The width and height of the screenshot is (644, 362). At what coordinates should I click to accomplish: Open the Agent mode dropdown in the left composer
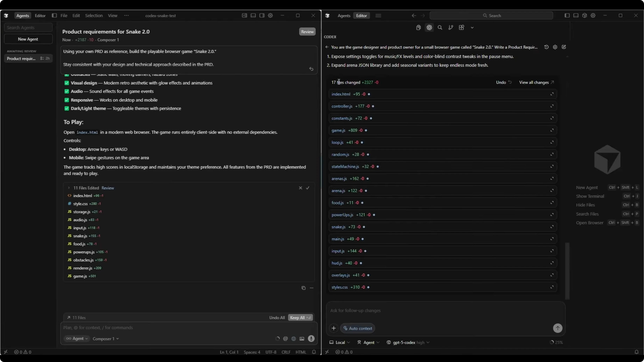coord(77,339)
